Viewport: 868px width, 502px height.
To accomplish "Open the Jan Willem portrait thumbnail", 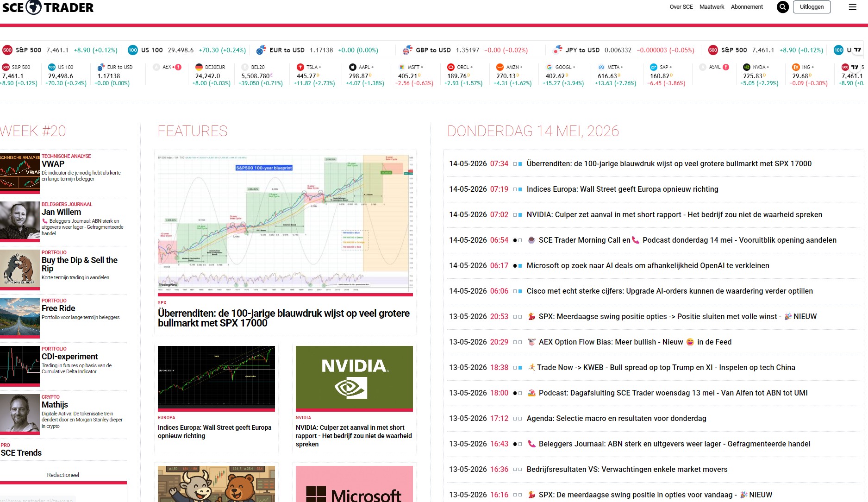I will click(20, 222).
